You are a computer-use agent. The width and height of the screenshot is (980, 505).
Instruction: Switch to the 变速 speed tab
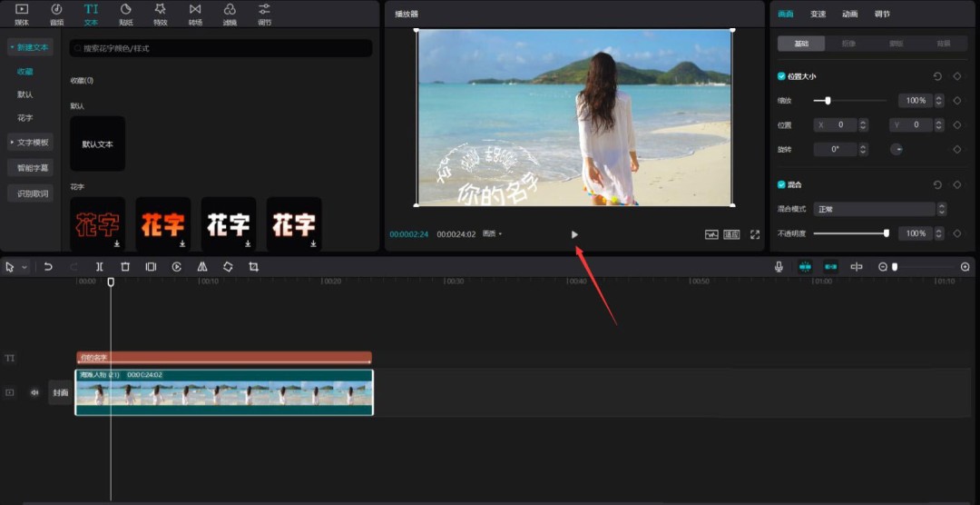(818, 14)
